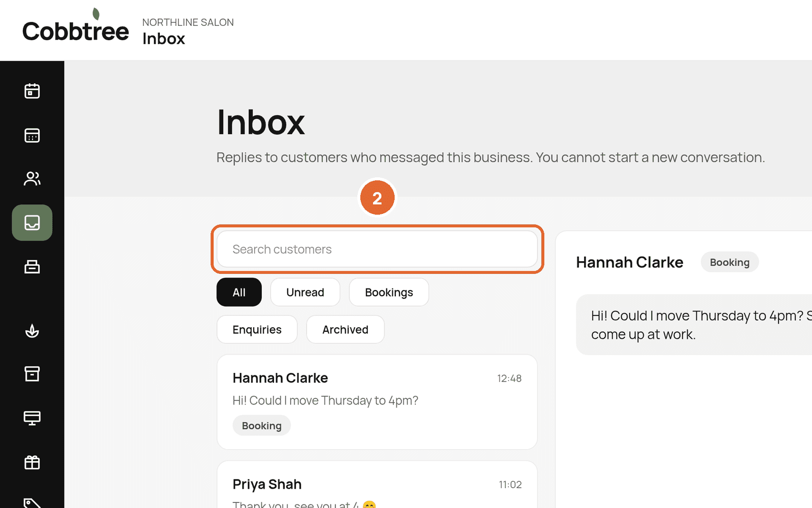Click the large Inbox page heading
The image size is (812, 508).
click(261, 122)
